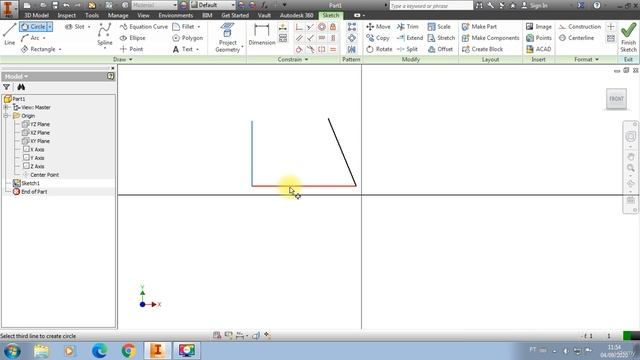
Task: Select the Polygon tool
Action: pos(187,38)
